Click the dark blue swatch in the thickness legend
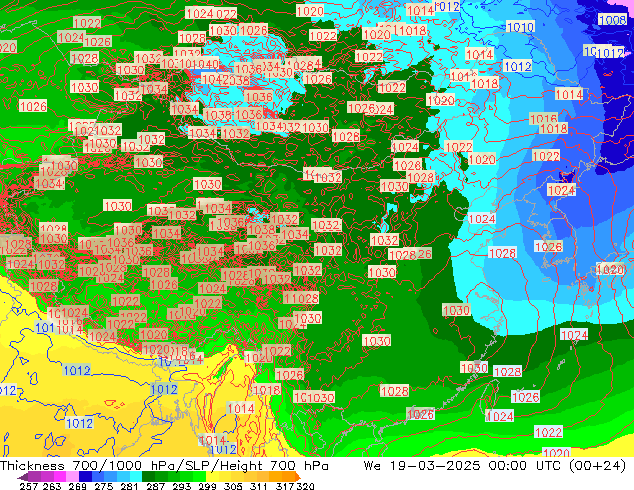 (x=85, y=476)
